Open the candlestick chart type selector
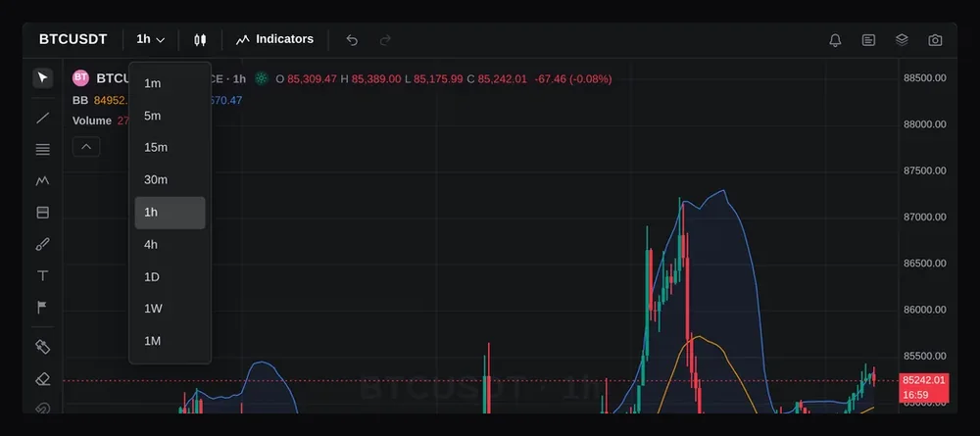The image size is (980, 436). pos(200,40)
